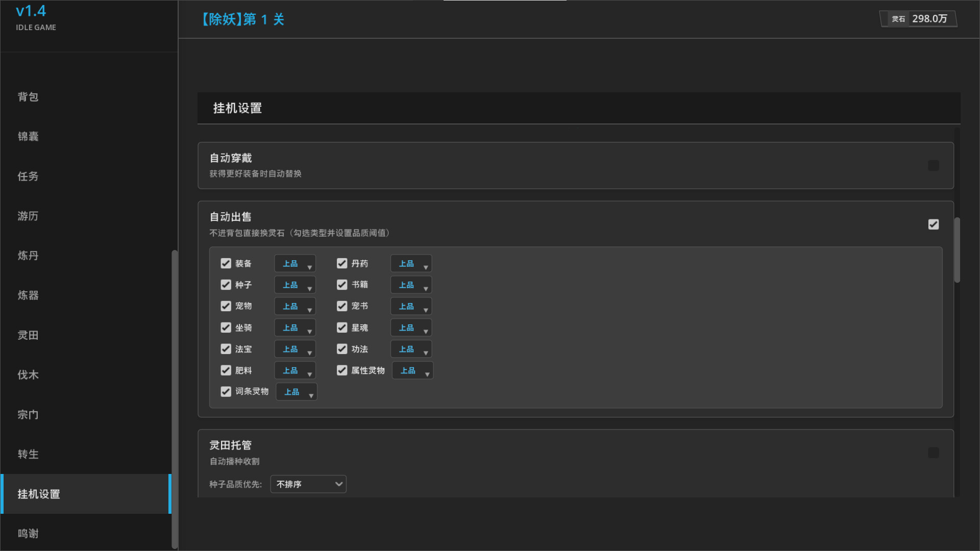This screenshot has width=980, height=551.
Task: Open the 背包 backpack menu
Action: click(x=28, y=97)
